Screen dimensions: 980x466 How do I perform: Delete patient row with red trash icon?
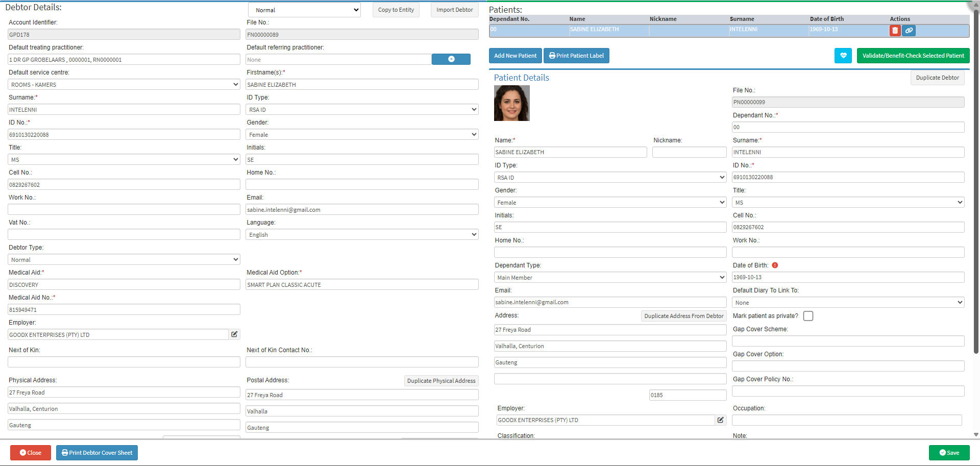click(895, 31)
